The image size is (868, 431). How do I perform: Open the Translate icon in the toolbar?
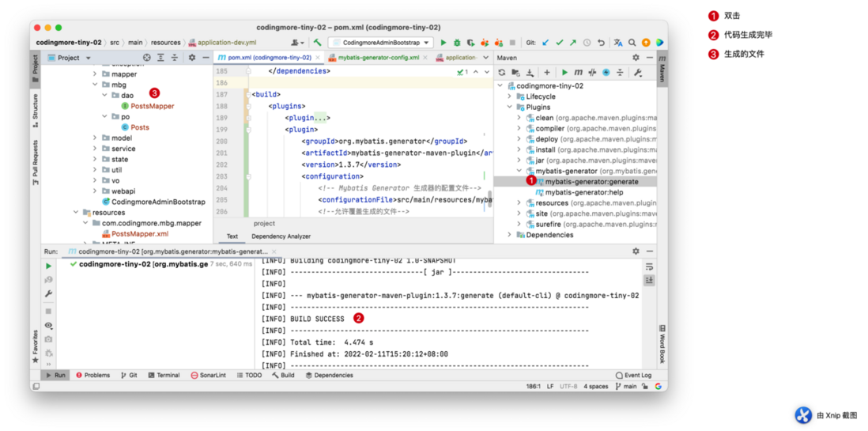(618, 43)
